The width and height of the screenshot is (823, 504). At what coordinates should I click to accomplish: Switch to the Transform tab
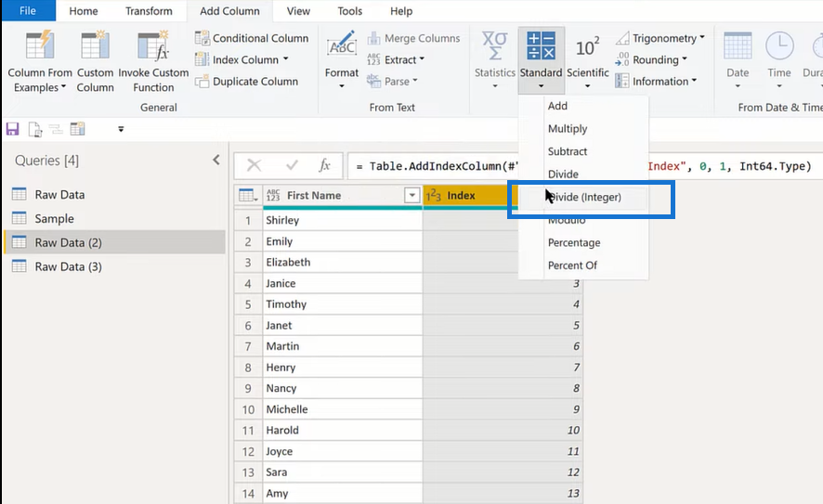149,11
